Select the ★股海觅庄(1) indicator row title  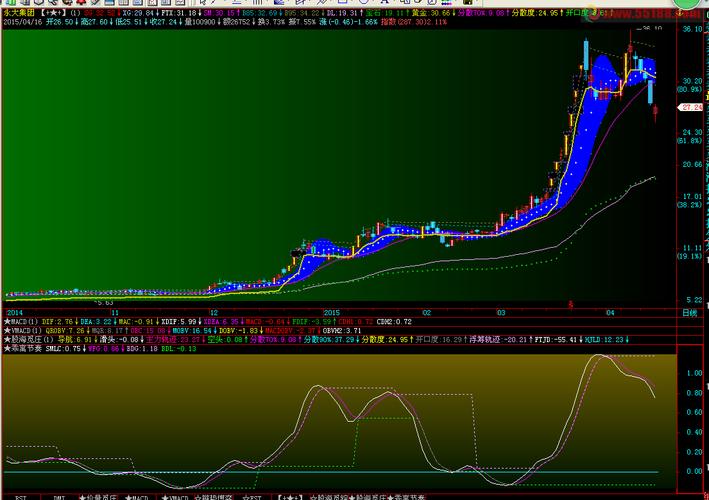click(28, 340)
